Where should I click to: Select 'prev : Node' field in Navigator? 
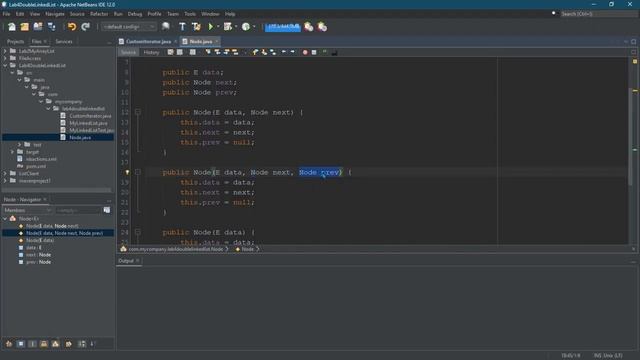coord(38,262)
